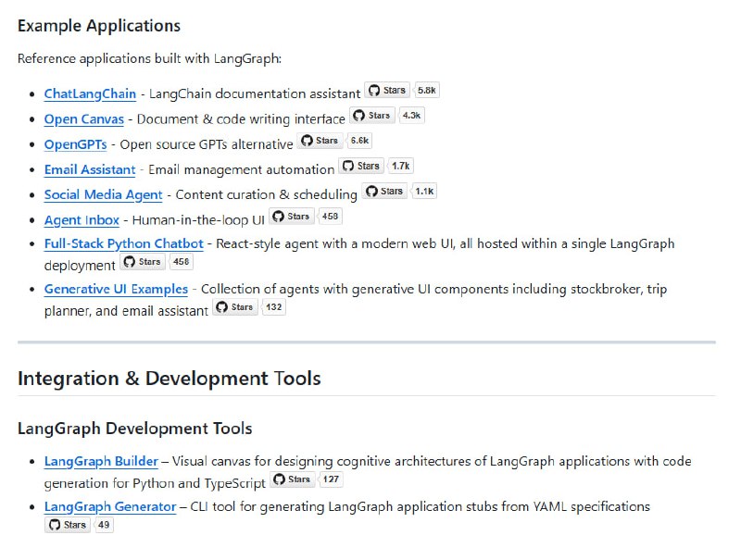
Task: Open the Open Canvas project link
Action: click(83, 119)
